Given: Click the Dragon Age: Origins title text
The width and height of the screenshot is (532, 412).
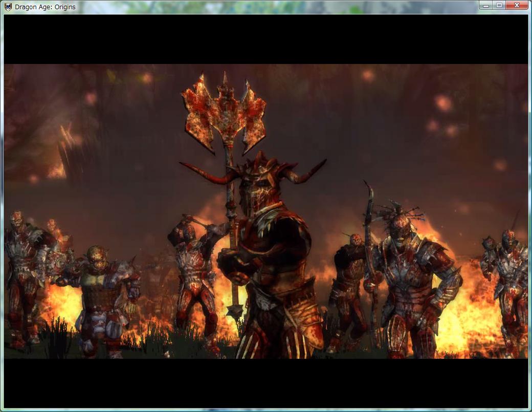Looking at the screenshot, I should click(45, 7).
